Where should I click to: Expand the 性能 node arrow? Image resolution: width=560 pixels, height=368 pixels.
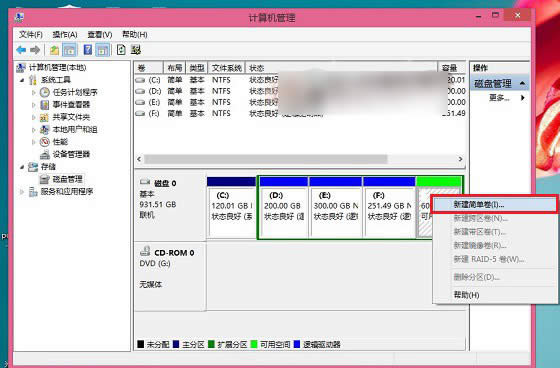34,142
